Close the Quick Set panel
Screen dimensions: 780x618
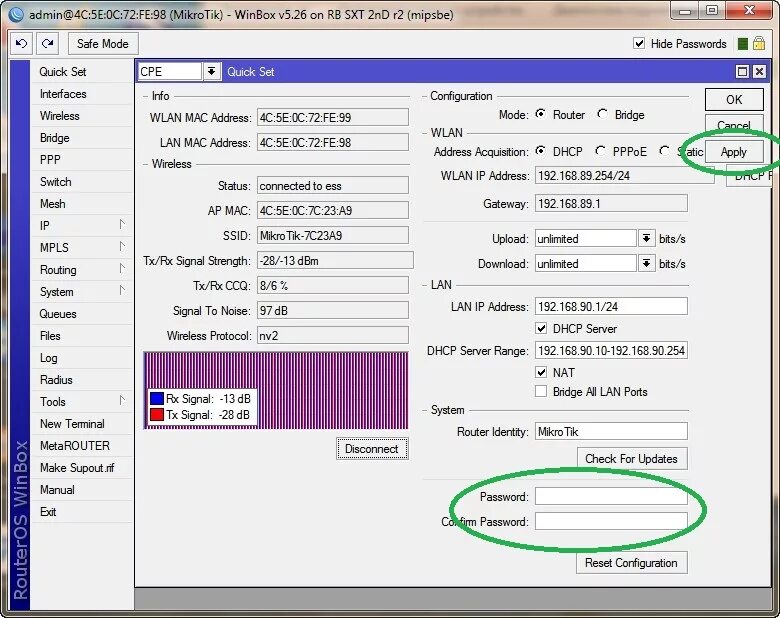[759, 72]
